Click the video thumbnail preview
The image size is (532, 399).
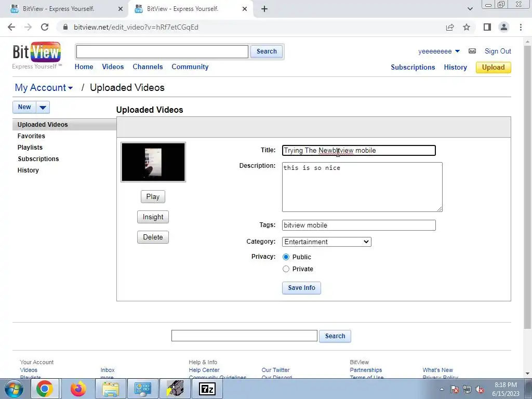tap(153, 162)
